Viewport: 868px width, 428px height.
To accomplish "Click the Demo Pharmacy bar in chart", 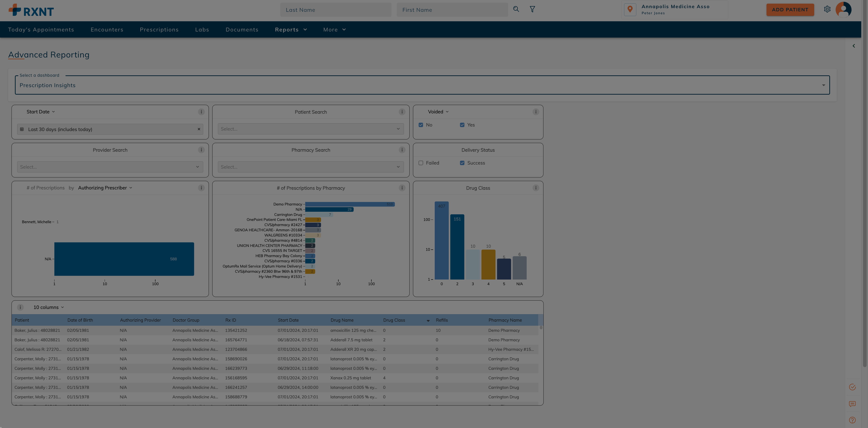I will (349, 204).
